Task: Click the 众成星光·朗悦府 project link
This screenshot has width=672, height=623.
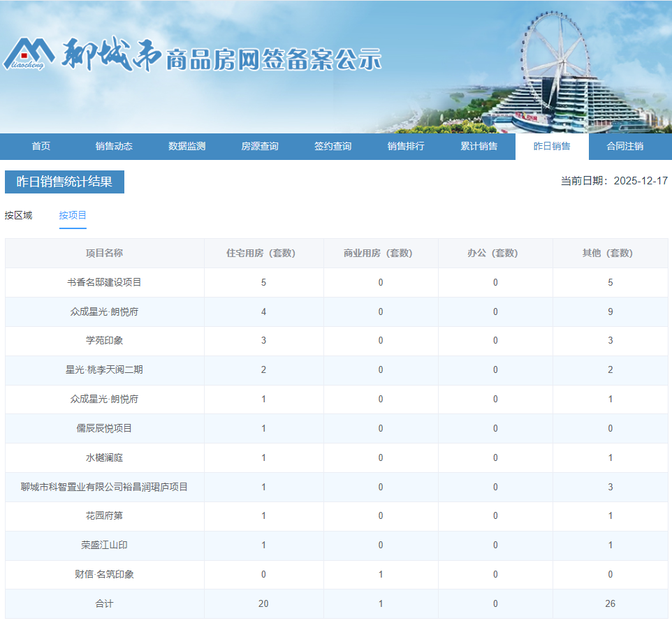Action: 103,311
